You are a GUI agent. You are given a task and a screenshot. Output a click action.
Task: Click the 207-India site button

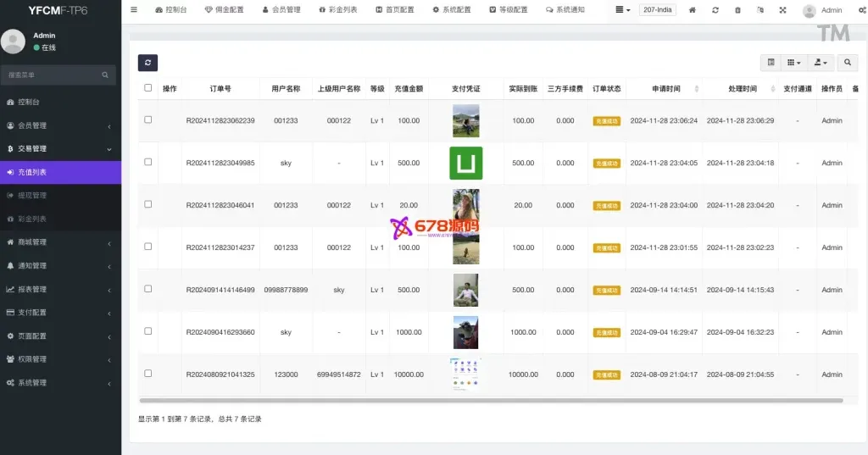[x=657, y=10]
